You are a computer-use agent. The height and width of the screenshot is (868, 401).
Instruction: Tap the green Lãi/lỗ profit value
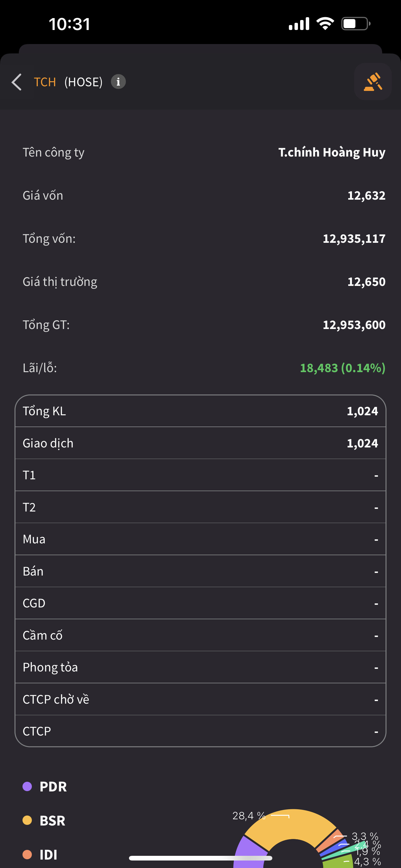[342, 368]
